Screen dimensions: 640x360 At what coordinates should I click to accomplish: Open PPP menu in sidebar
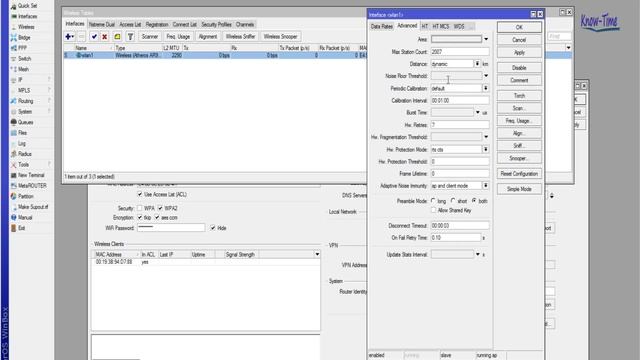(22, 48)
